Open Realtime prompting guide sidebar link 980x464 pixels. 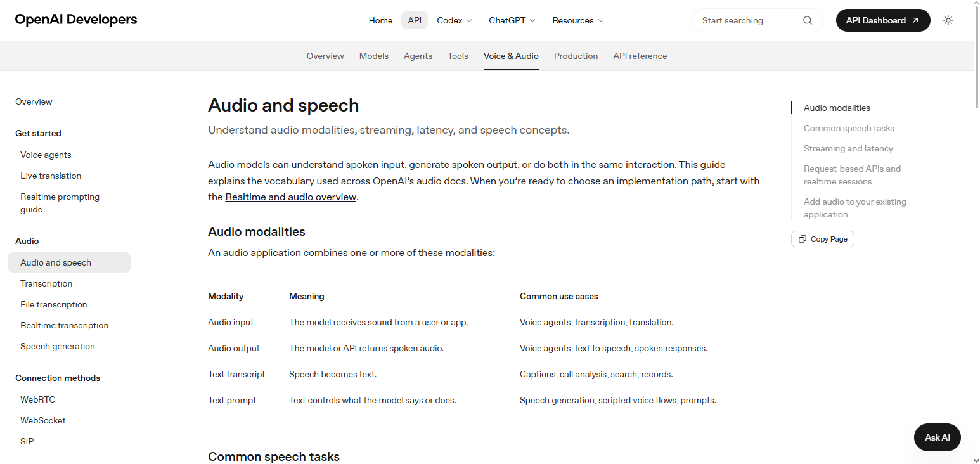(x=60, y=203)
